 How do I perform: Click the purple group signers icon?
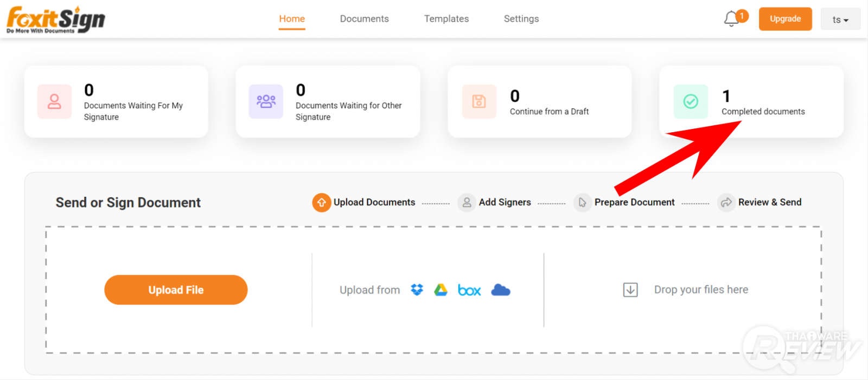pos(266,101)
